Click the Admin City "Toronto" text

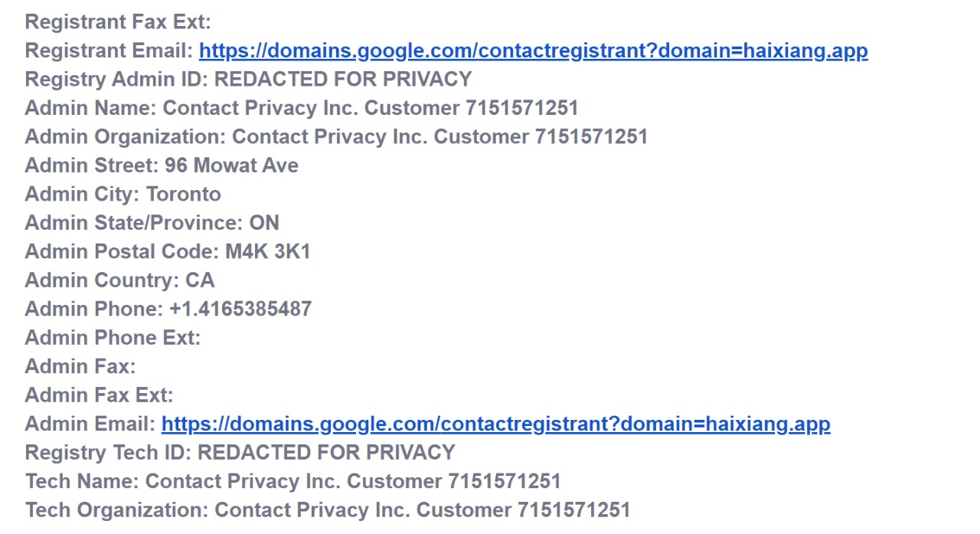[x=184, y=195]
